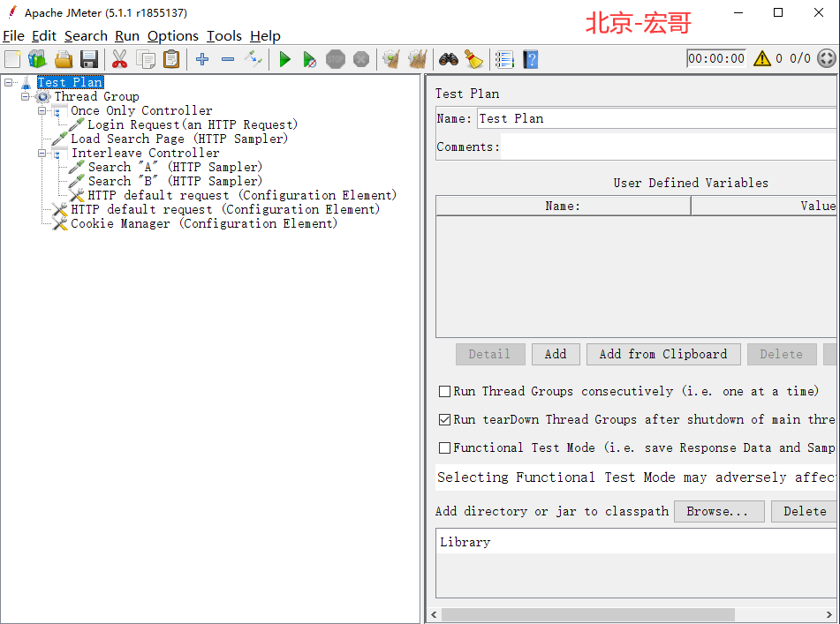Open the Run menu
The height and width of the screenshot is (624, 840).
pos(127,36)
